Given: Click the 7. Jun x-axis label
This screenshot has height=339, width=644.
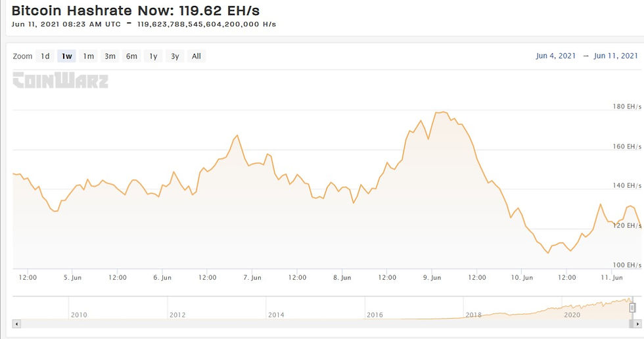Looking at the screenshot, I should [252, 277].
